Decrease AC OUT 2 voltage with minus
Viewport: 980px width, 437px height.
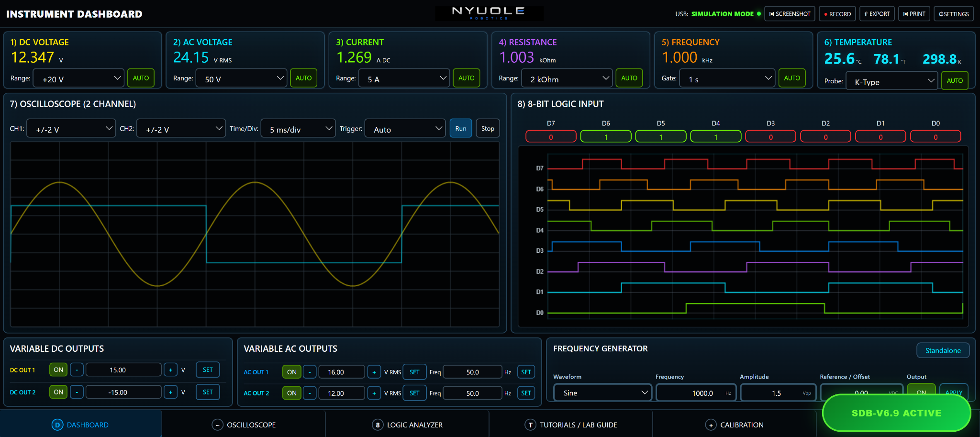pyautogui.click(x=310, y=393)
